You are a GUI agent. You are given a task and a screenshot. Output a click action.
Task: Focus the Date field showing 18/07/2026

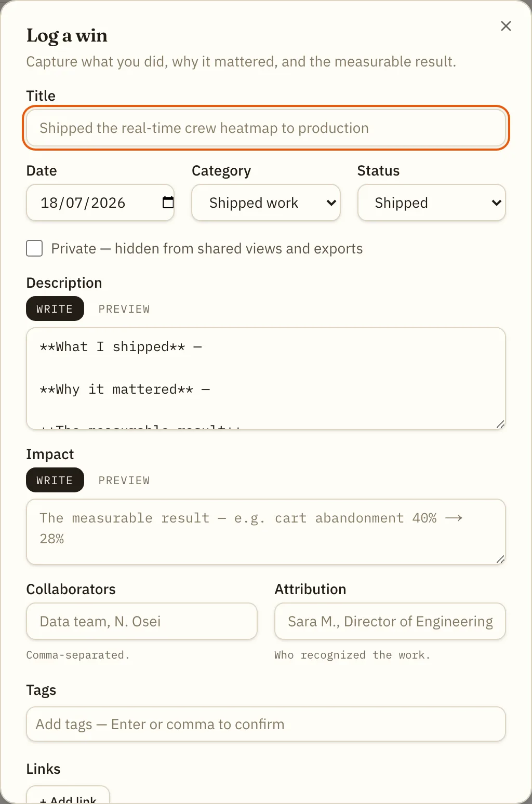100,203
